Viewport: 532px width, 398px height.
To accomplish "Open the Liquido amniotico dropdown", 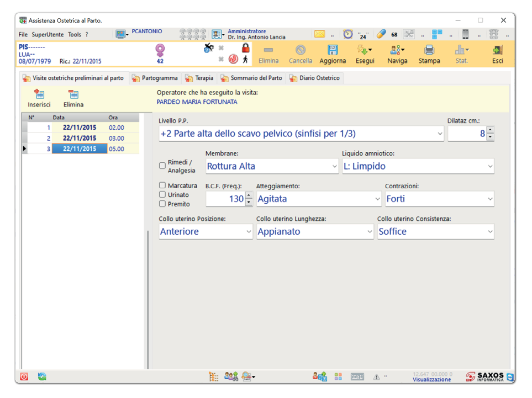I will pos(490,166).
